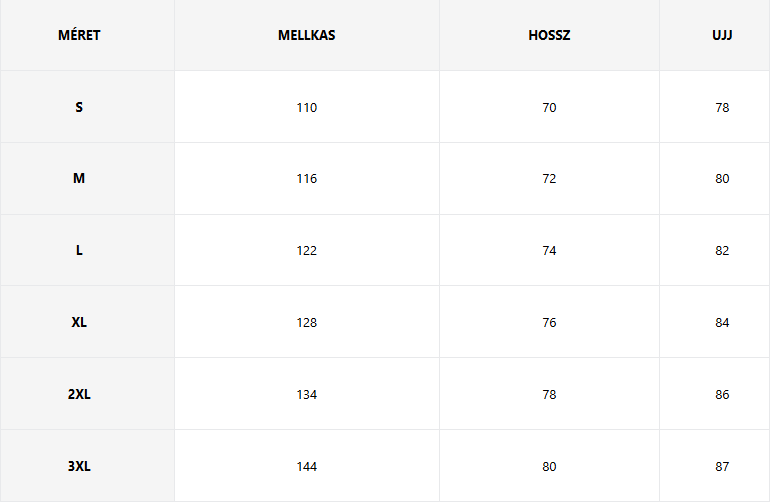Click chest value 110 for size S
Screen dimensions: 772x504
point(306,107)
